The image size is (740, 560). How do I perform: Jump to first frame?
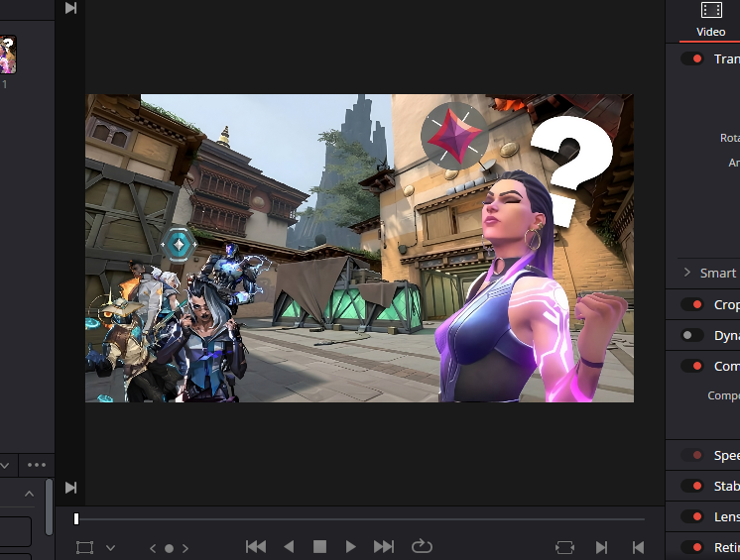(256, 547)
